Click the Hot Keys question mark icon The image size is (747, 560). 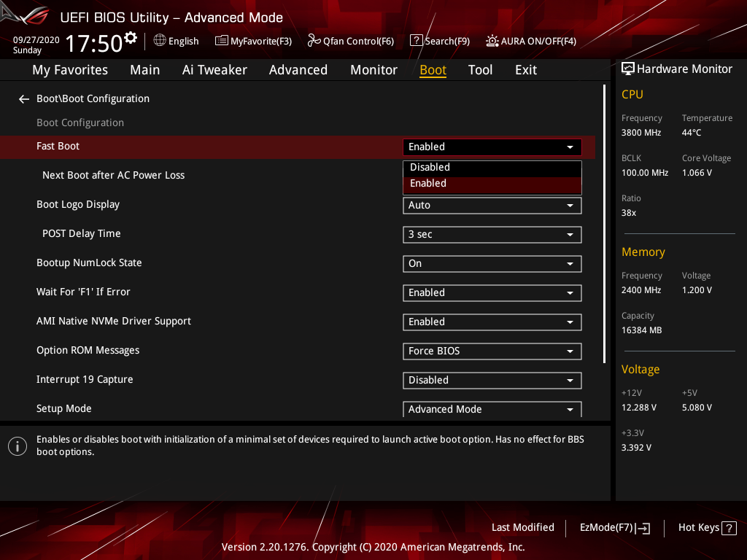pyautogui.click(x=729, y=528)
